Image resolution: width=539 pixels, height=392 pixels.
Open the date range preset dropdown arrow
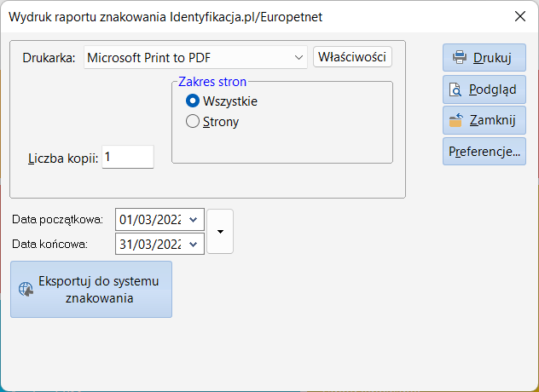(220, 232)
